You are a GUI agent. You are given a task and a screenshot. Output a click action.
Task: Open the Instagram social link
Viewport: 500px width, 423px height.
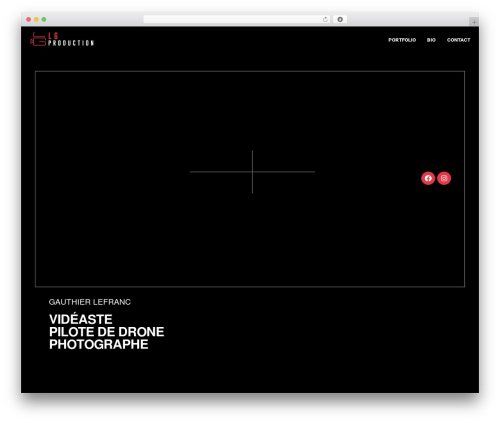click(444, 178)
